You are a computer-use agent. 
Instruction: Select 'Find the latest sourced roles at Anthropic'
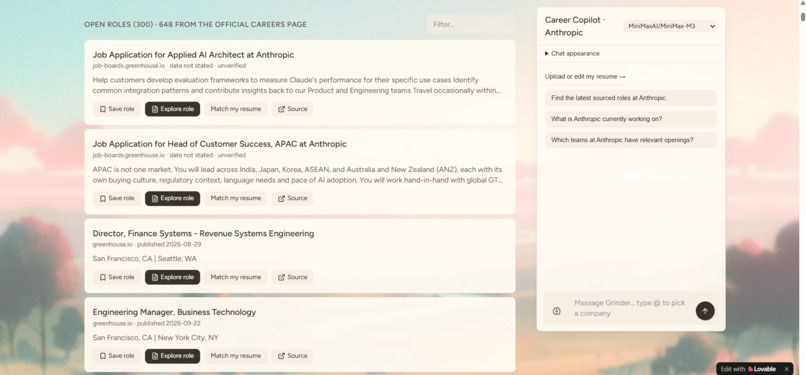click(631, 98)
